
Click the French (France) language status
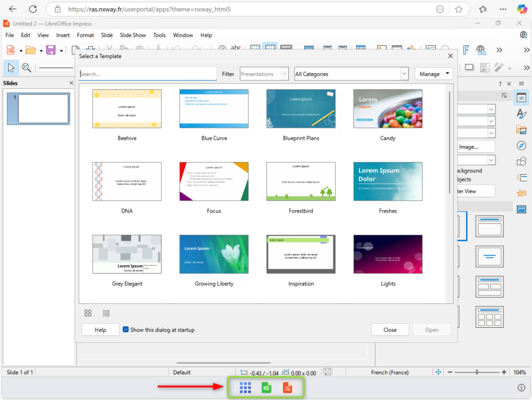click(390, 372)
